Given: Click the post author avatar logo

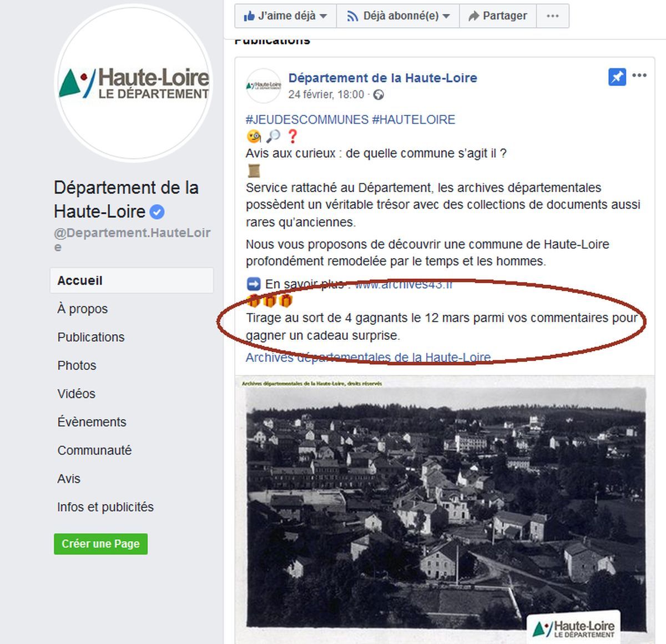Looking at the screenshot, I should point(264,85).
